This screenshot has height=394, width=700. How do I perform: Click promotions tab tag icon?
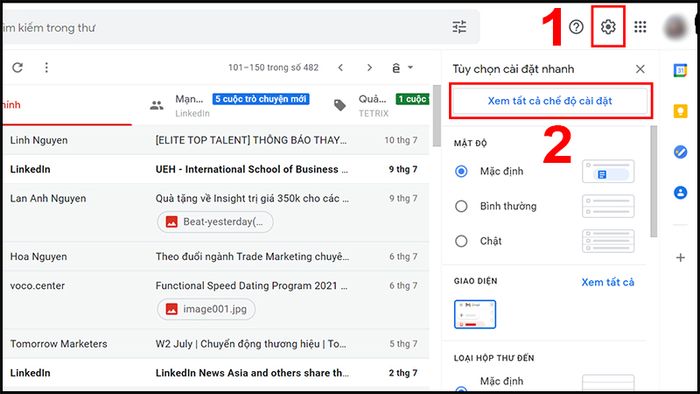(340, 105)
